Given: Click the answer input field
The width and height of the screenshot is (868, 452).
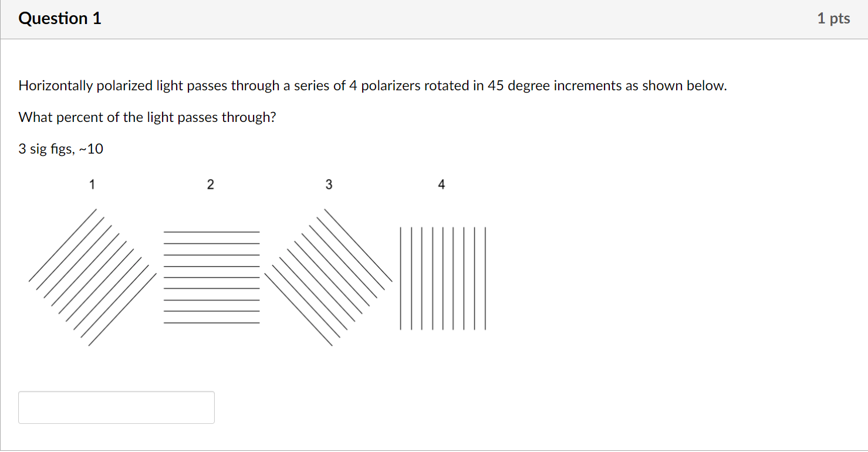Looking at the screenshot, I should pyautogui.click(x=116, y=407).
